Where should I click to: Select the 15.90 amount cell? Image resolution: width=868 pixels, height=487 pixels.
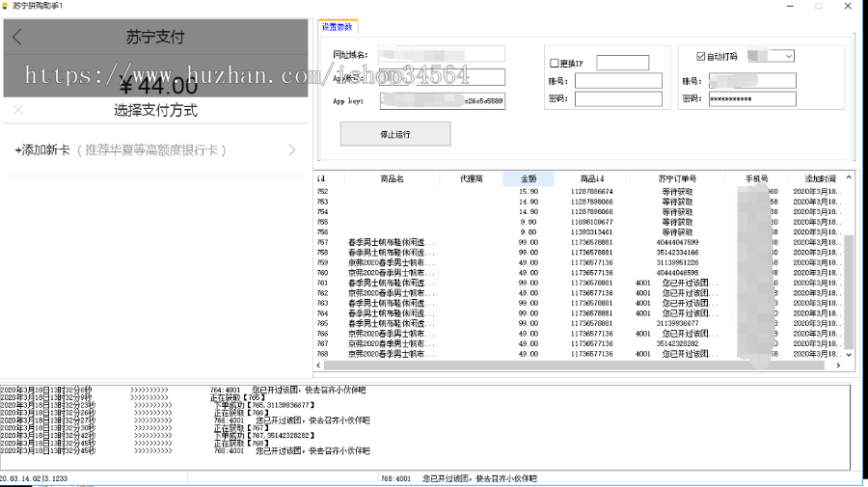(x=529, y=192)
